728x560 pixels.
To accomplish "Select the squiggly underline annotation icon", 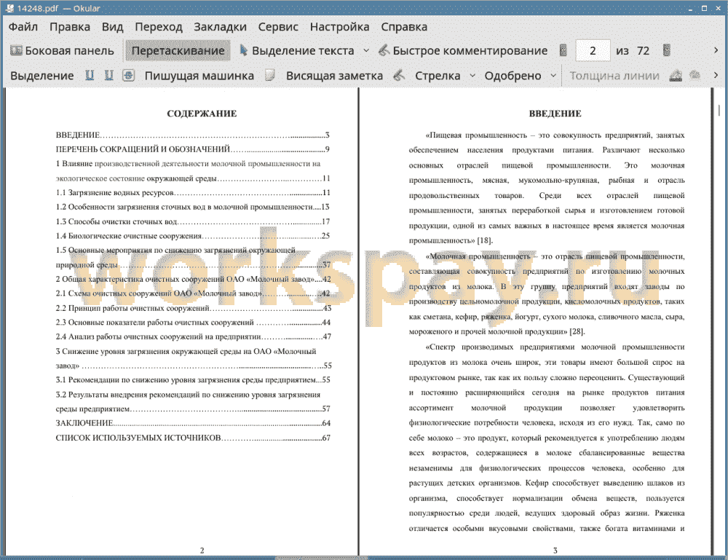I will (108, 75).
